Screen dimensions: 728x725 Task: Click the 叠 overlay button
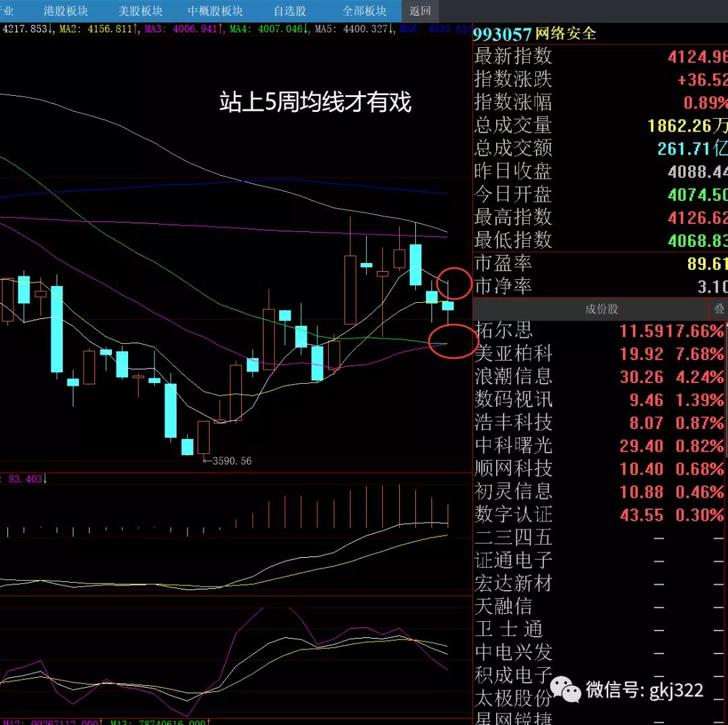(x=719, y=309)
